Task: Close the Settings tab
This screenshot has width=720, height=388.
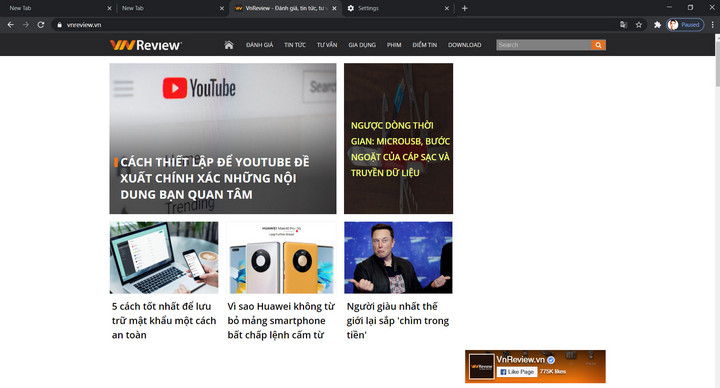Action: [447, 8]
